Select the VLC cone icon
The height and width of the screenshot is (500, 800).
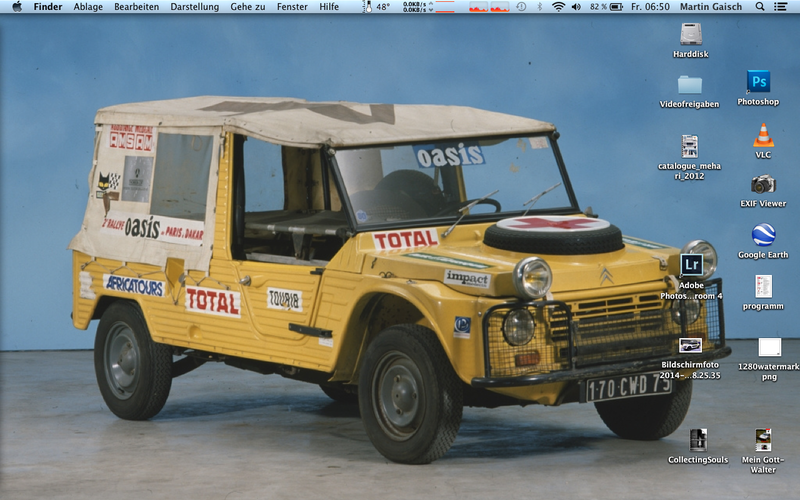point(763,135)
